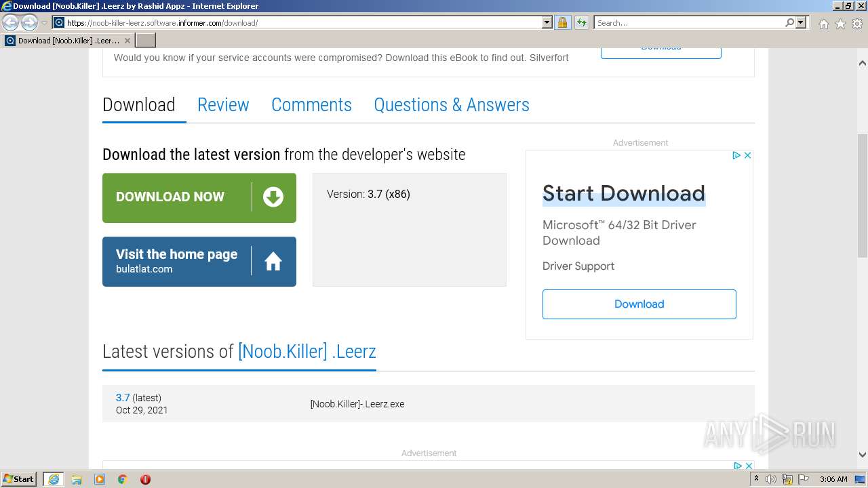Screen dimensions: 868x488
Task: Click the network tray icon
Action: (788, 479)
